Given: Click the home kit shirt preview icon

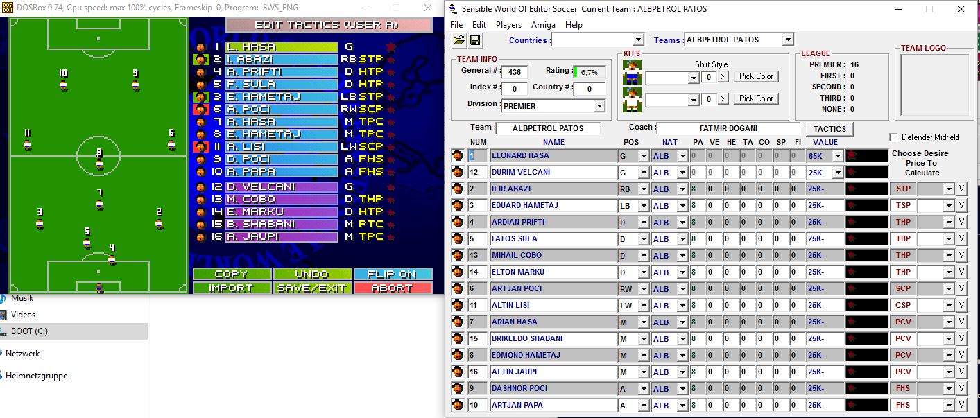Looking at the screenshot, I should pyautogui.click(x=632, y=72).
